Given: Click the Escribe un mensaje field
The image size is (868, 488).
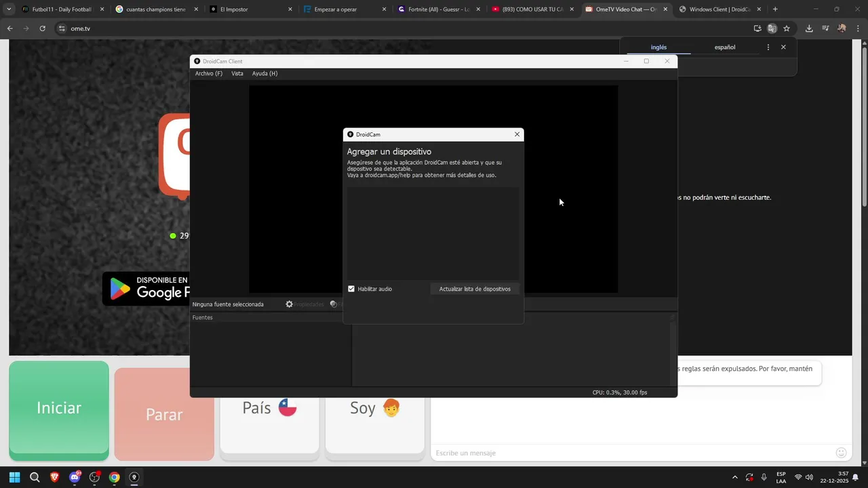Looking at the screenshot, I should coord(631,453).
